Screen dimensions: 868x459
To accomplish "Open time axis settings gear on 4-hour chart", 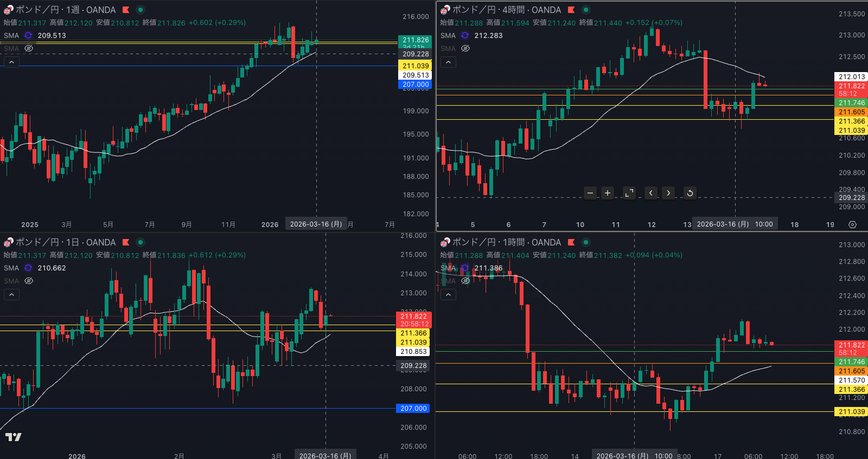I will click(852, 224).
